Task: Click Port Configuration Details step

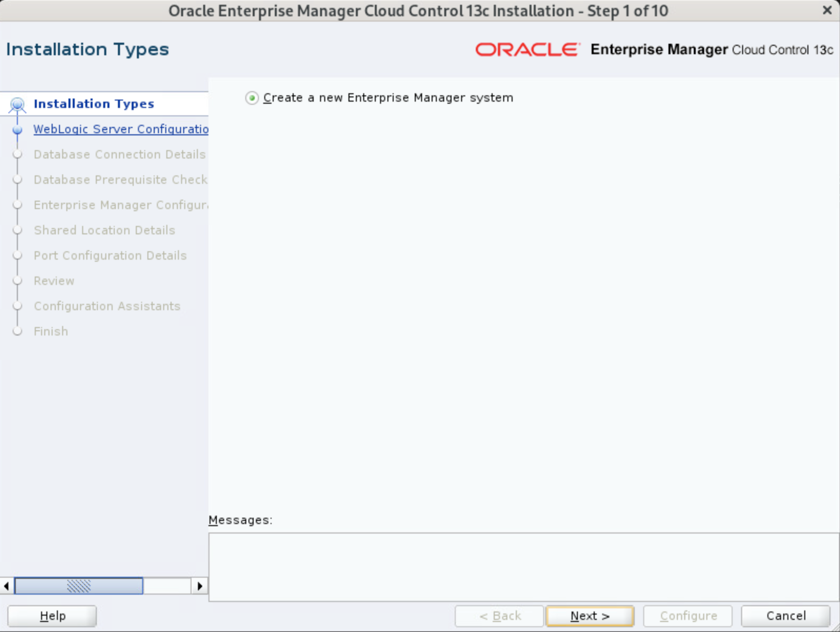Action: 110,255
